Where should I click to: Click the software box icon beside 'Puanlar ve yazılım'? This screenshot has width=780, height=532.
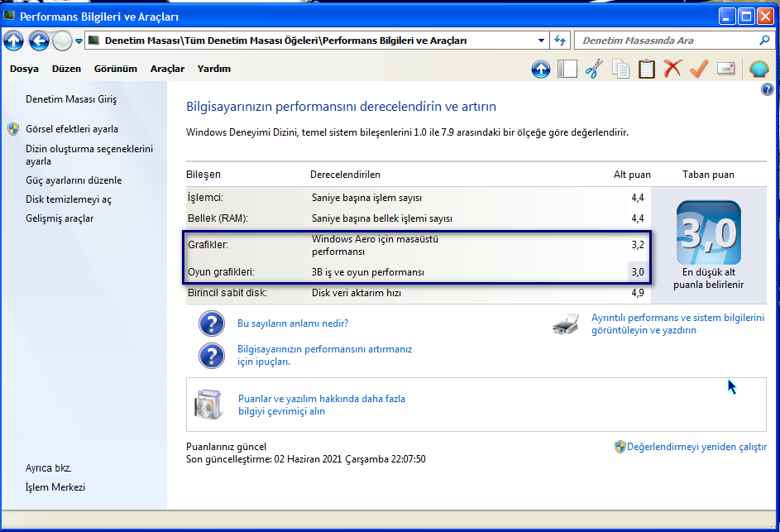coord(208,405)
